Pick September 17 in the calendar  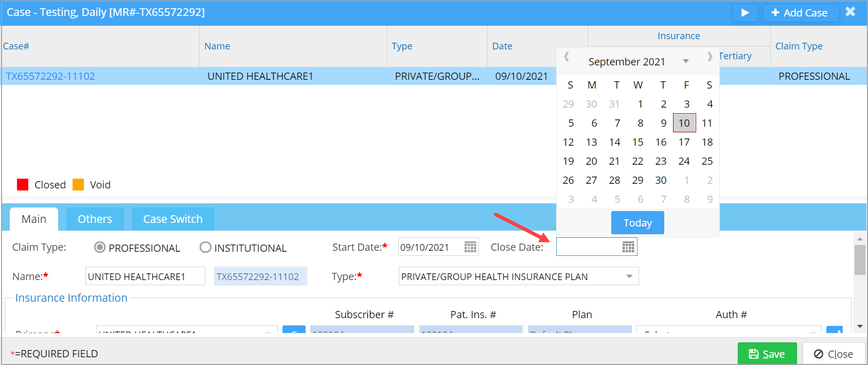(x=684, y=142)
